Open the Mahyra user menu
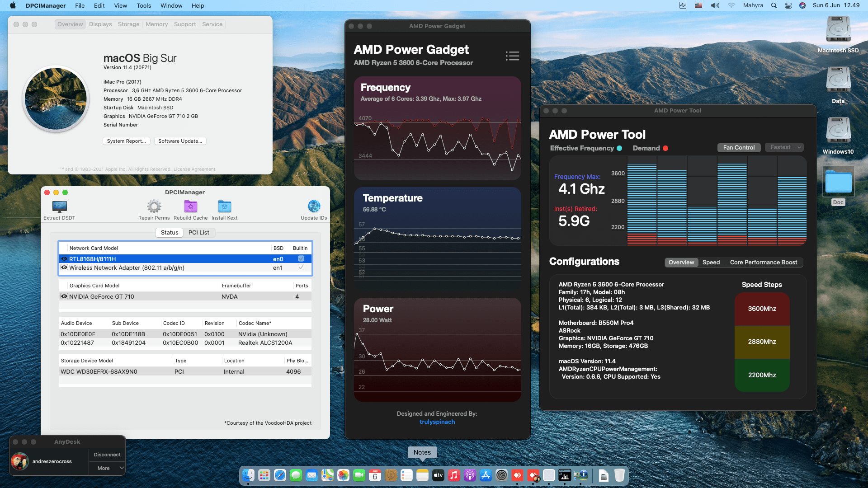The image size is (868, 488). (753, 5)
